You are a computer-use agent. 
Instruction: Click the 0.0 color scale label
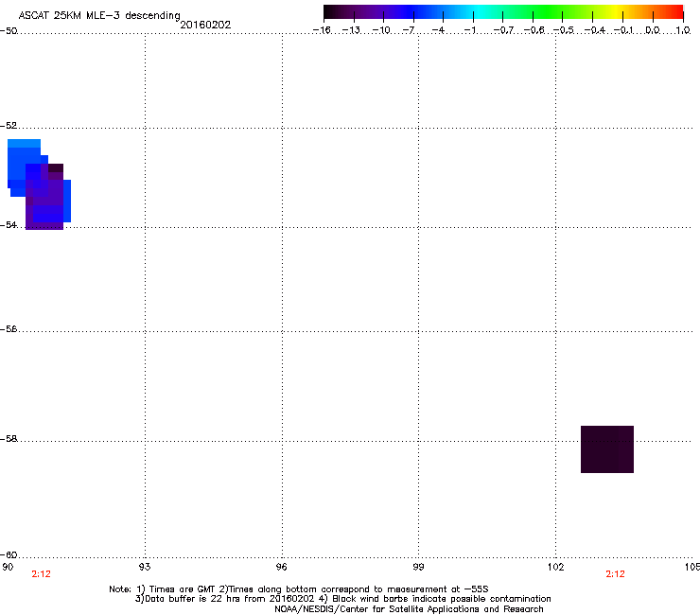[x=653, y=30]
